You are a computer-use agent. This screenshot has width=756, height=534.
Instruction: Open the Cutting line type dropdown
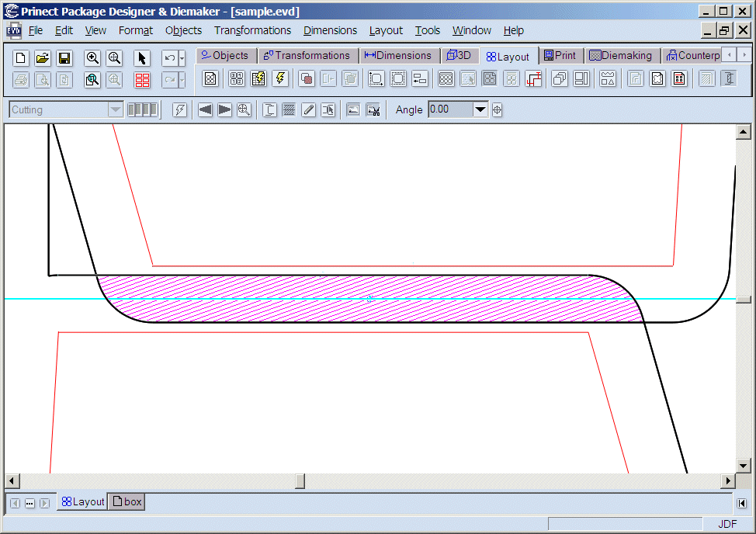115,110
